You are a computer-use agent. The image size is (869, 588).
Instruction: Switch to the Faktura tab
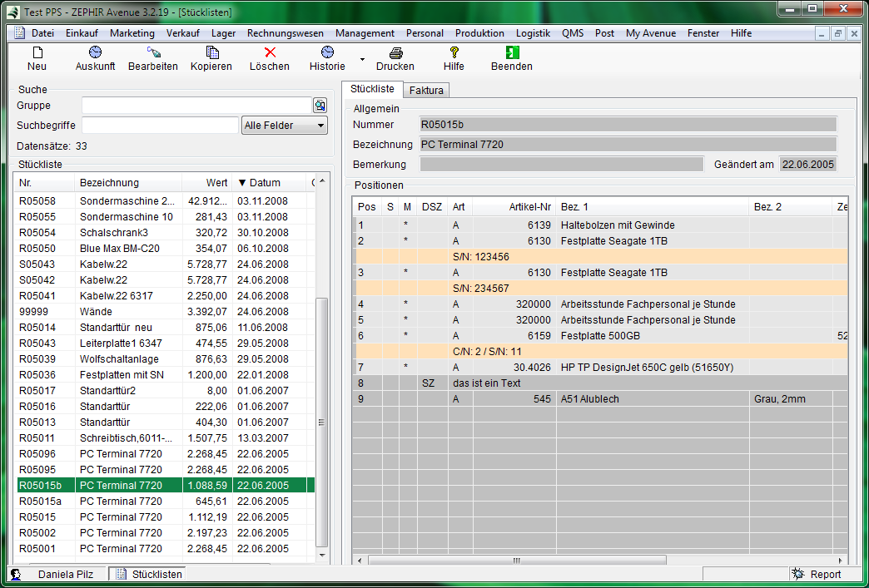pos(426,91)
